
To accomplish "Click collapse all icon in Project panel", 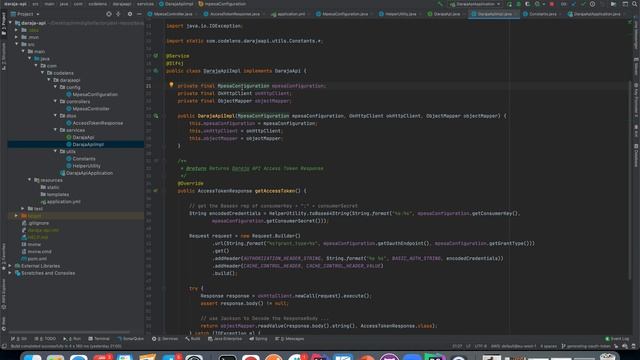I will [118, 14].
